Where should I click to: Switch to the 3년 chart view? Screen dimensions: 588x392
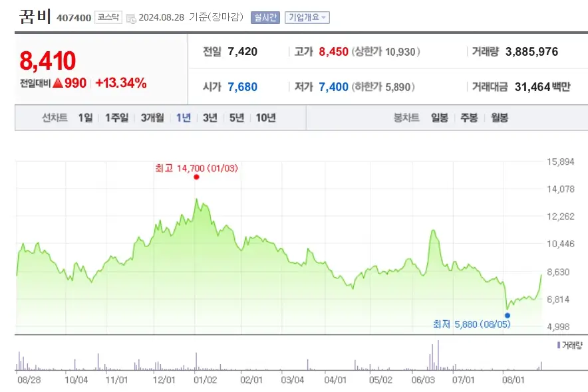coord(210,117)
